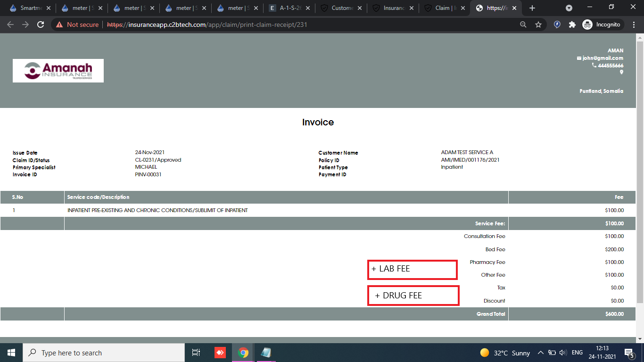The height and width of the screenshot is (362, 644).
Task: Close the A-1-S-2 tab
Action: click(308, 8)
